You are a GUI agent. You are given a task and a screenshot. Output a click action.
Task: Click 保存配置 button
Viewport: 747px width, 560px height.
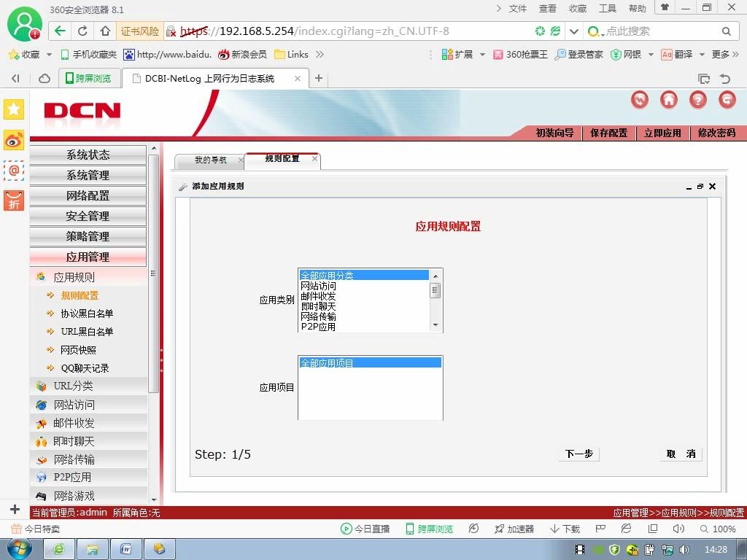pos(609,133)
